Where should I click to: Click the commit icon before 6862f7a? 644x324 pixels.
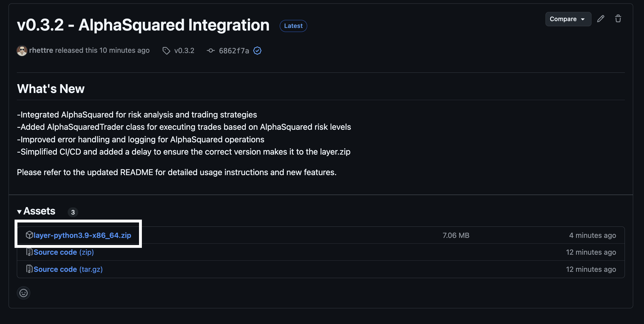point(211,50)
